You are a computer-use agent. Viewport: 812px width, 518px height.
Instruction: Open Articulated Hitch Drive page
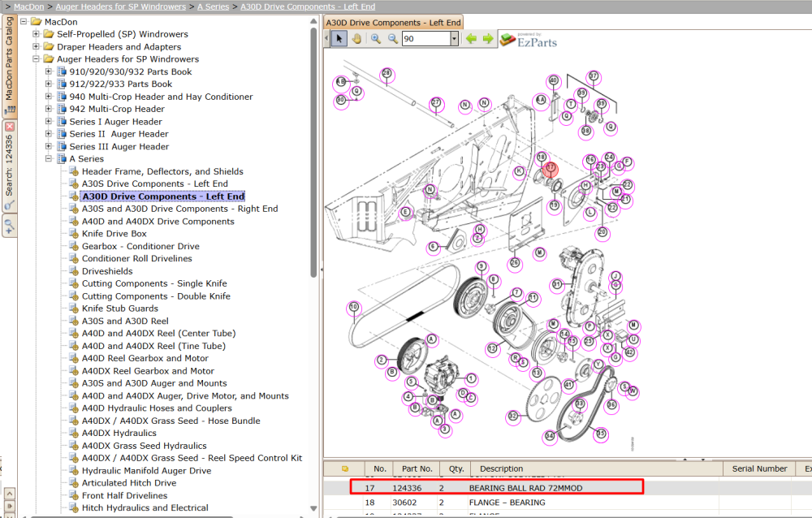tap(129, 483)
